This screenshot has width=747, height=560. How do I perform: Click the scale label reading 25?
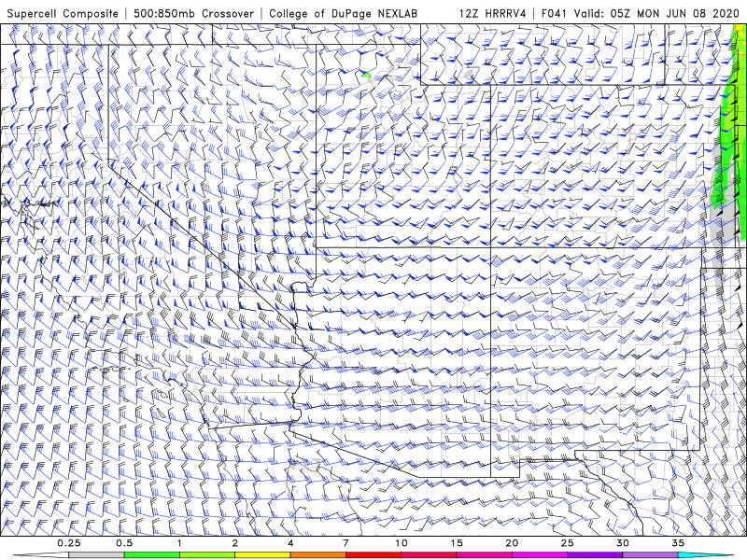click(567, 543)
